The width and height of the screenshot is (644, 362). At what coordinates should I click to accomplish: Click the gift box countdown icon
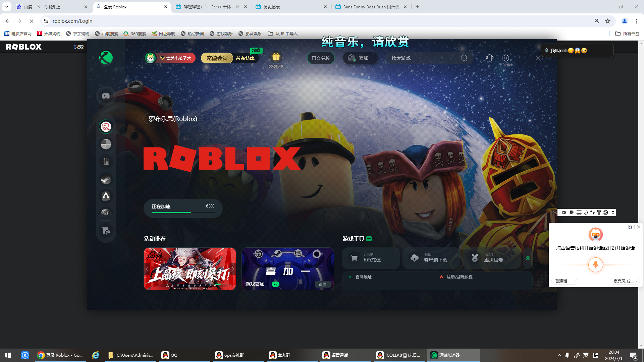(x=276, y=57)
